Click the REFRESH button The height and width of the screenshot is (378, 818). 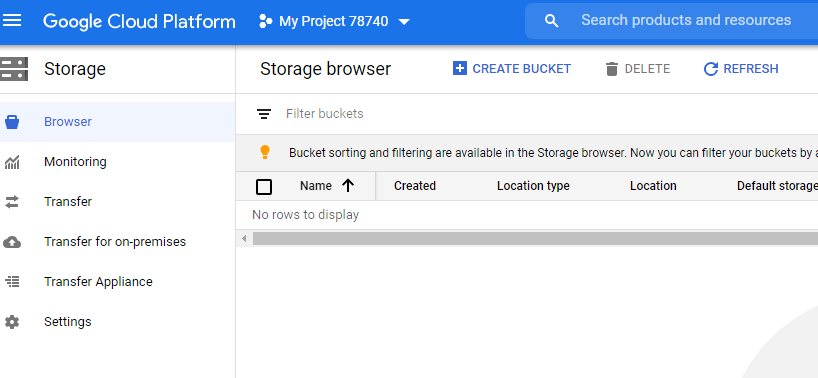pos(741,69)
